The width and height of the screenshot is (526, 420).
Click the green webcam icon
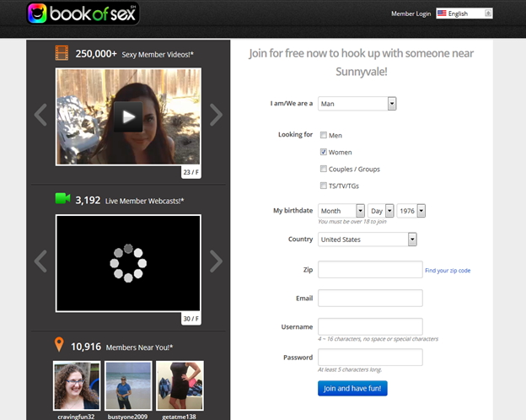[62, 199]
